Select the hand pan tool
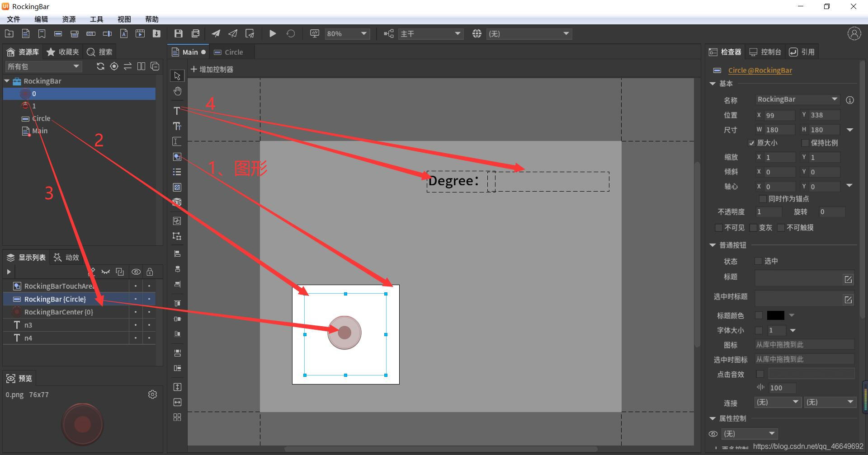 click(177, 91)
